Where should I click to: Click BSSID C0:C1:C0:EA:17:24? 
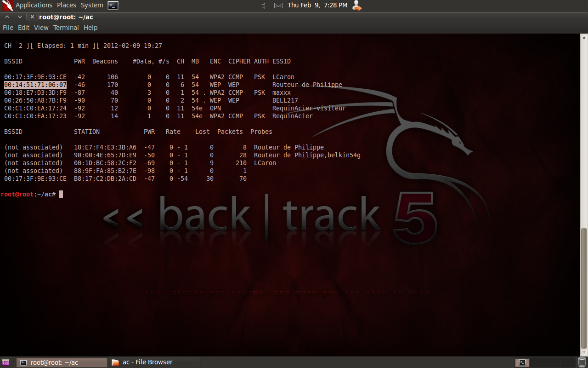(35, 108)
